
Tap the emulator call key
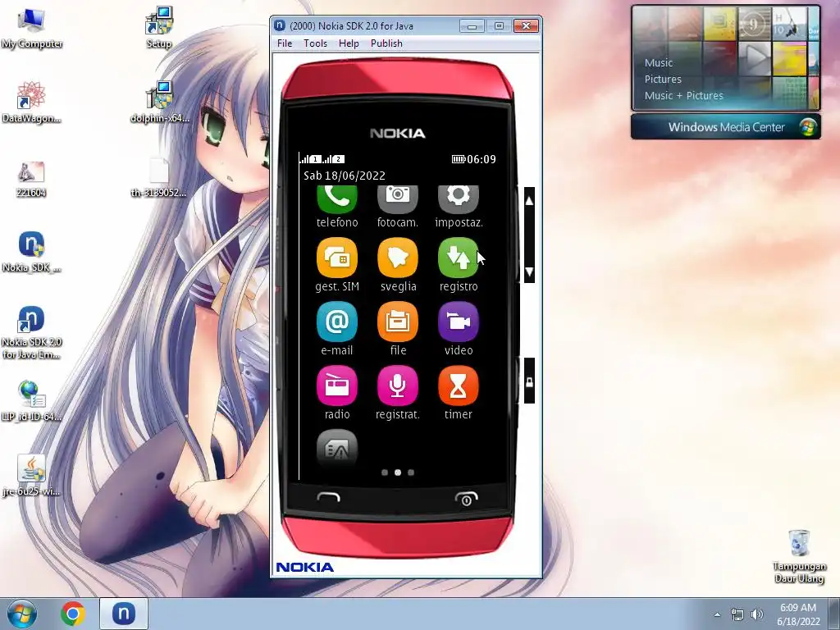(x=328, y=498)
